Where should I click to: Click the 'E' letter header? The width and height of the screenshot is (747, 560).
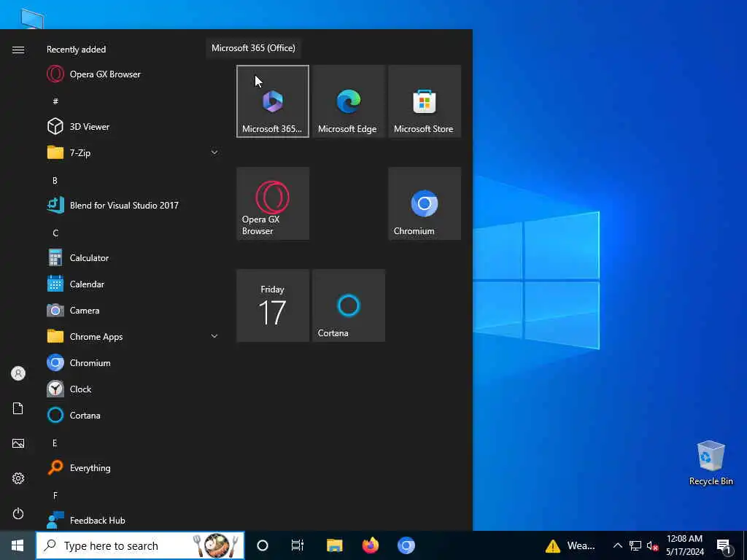(x=55, y=443)
